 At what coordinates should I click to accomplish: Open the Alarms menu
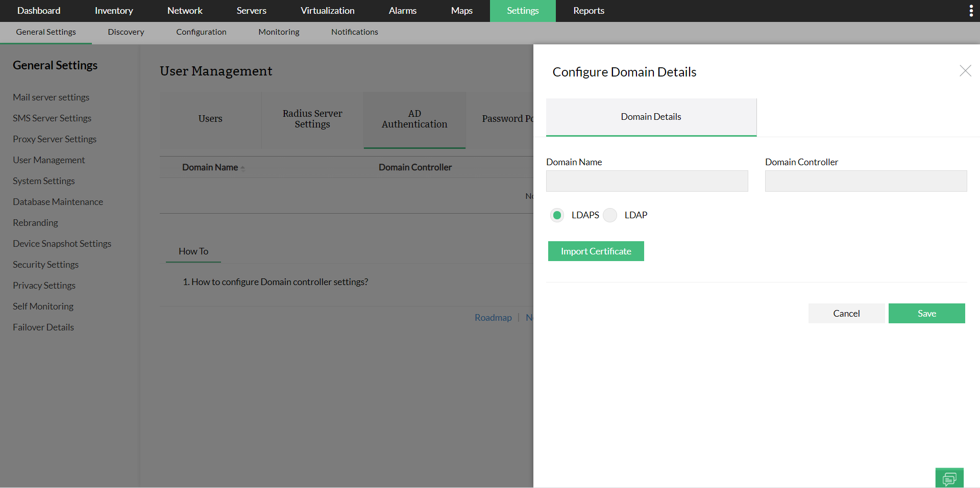coord(403,11)
